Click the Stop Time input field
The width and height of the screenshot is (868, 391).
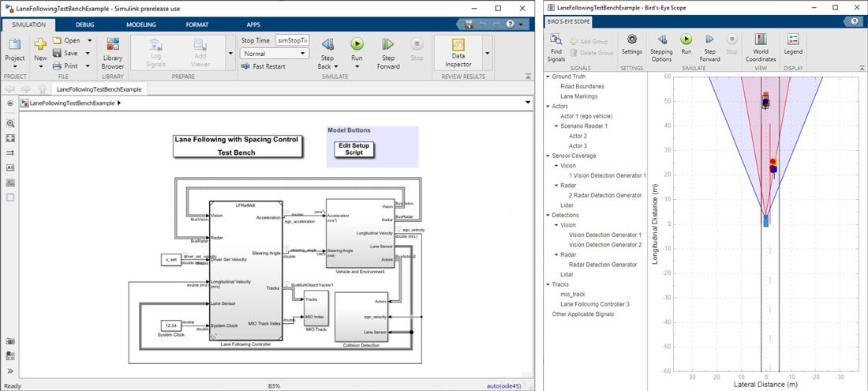click(x=292, y=40)
